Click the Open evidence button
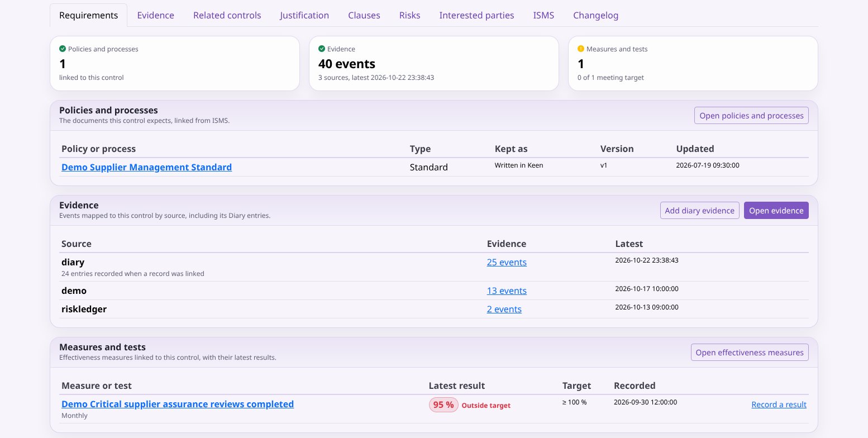Viewport: 868px width, 438px height. tap(776, 211)
